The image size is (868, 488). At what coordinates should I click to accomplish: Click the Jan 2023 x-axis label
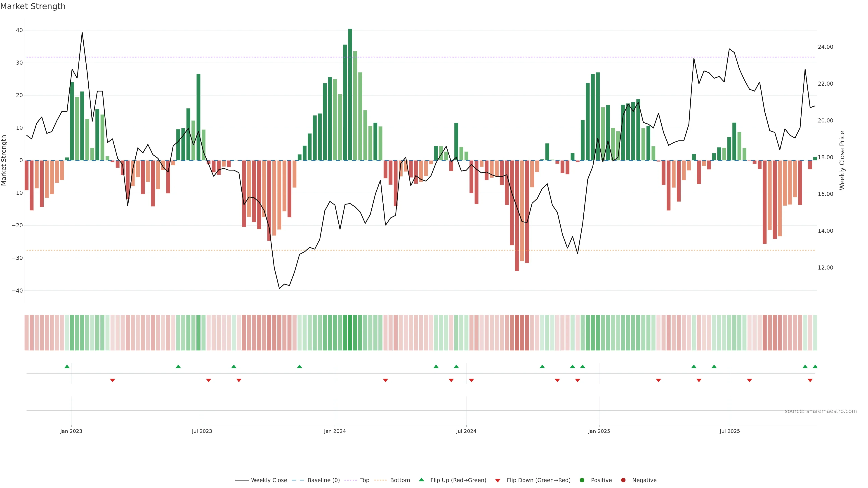tap(71, 431)
